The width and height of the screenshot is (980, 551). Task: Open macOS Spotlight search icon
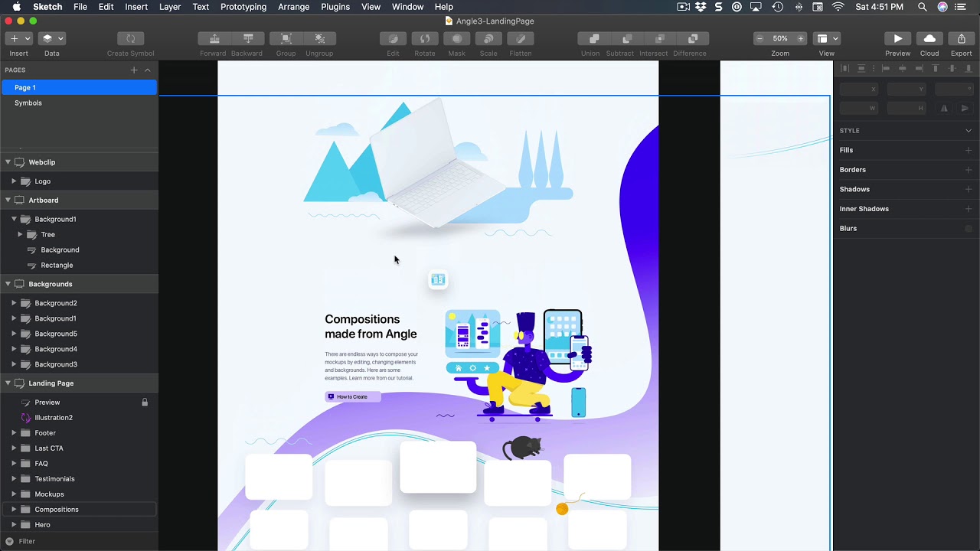click(922, 7)
